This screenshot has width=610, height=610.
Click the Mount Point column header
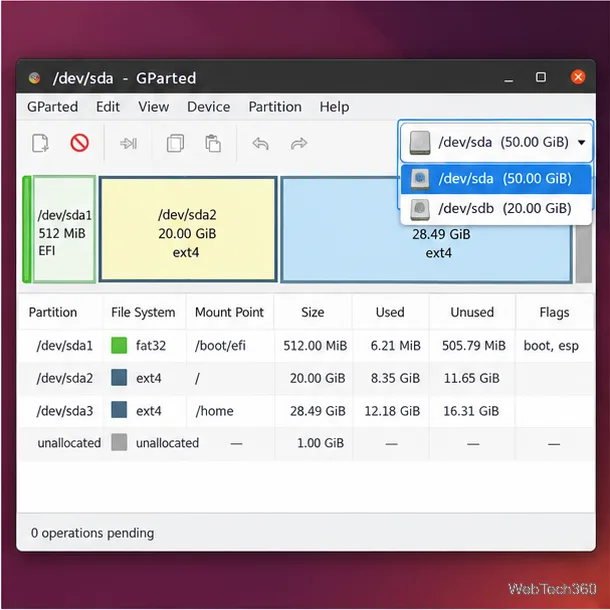pyautogui.click(x=229, y=312)
